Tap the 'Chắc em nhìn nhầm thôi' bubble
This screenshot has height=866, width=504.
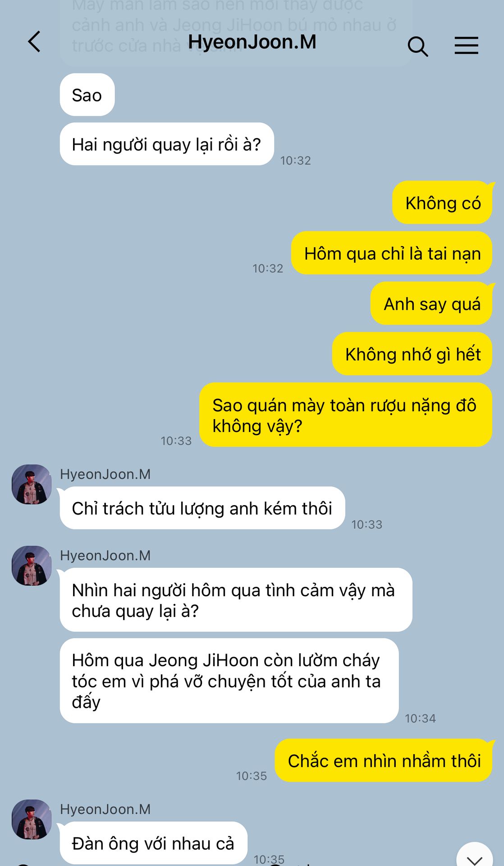click(x=384, y=760)
